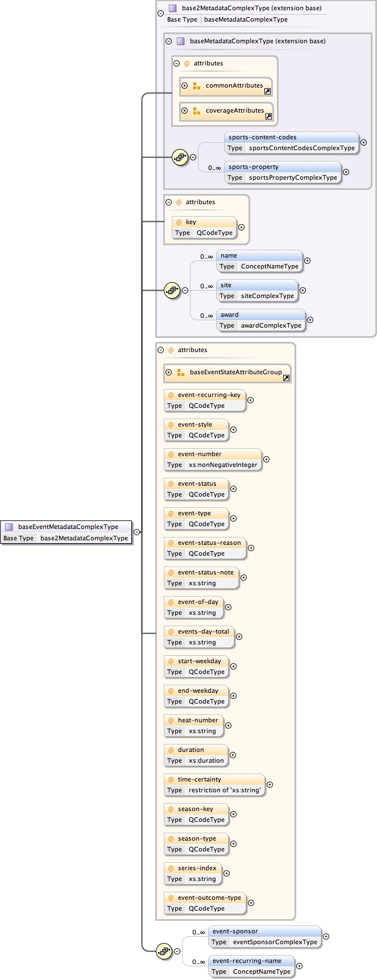The image size is (377, 980).
Task: Click the baseEventStateAttributeGroup reference arrow icon
Action: tap(286, 378)
